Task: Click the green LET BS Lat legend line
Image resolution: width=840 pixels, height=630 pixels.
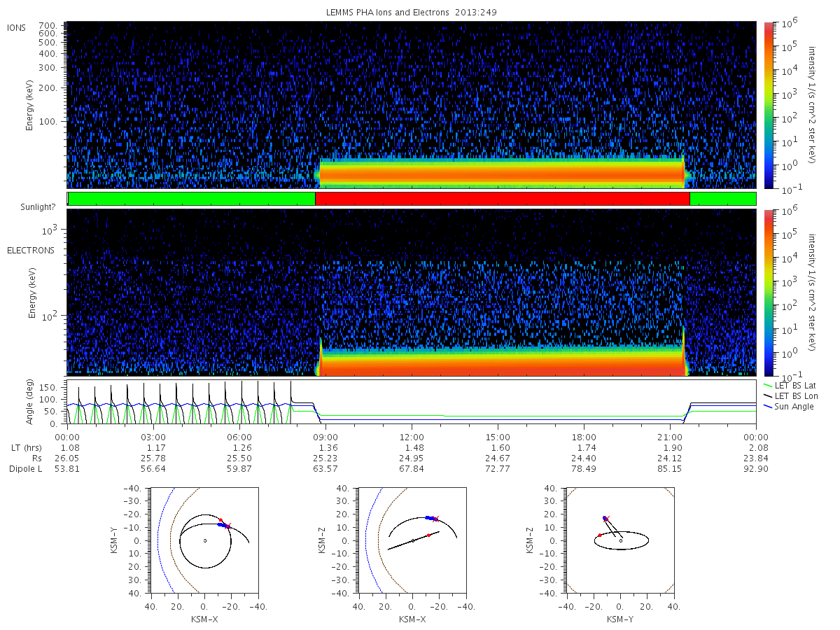Action: click(x=769, y=386)
